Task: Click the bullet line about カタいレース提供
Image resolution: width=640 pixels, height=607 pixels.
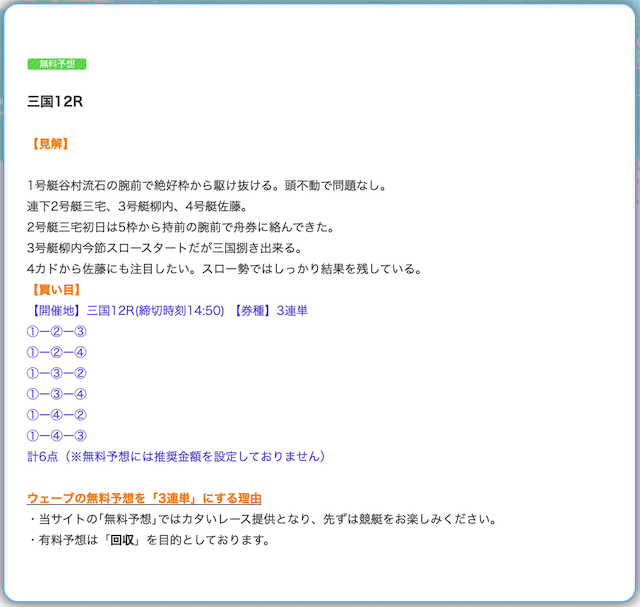Action: click(263, 519)
